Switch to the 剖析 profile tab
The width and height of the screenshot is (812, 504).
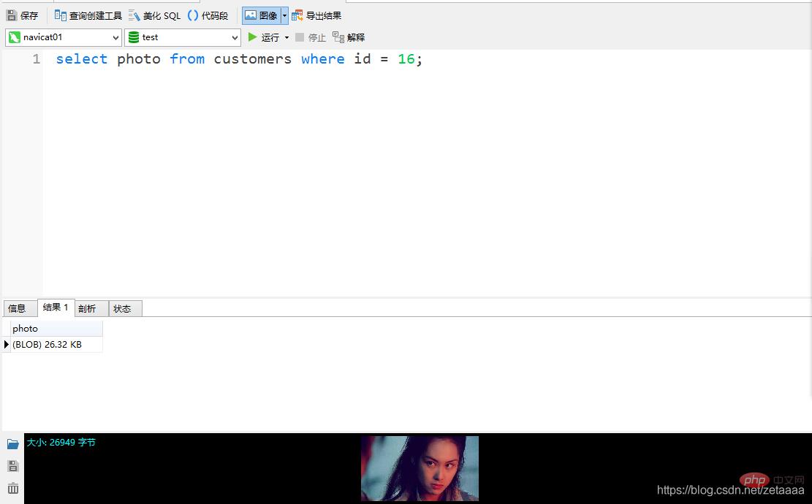point(88,308)
